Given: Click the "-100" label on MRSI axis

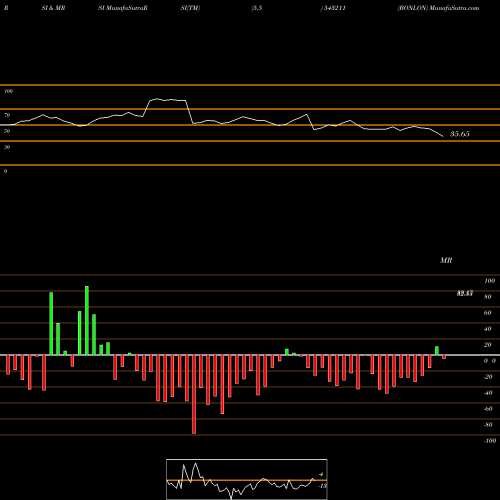Looking at the screenshot, I should coord(489,441).
